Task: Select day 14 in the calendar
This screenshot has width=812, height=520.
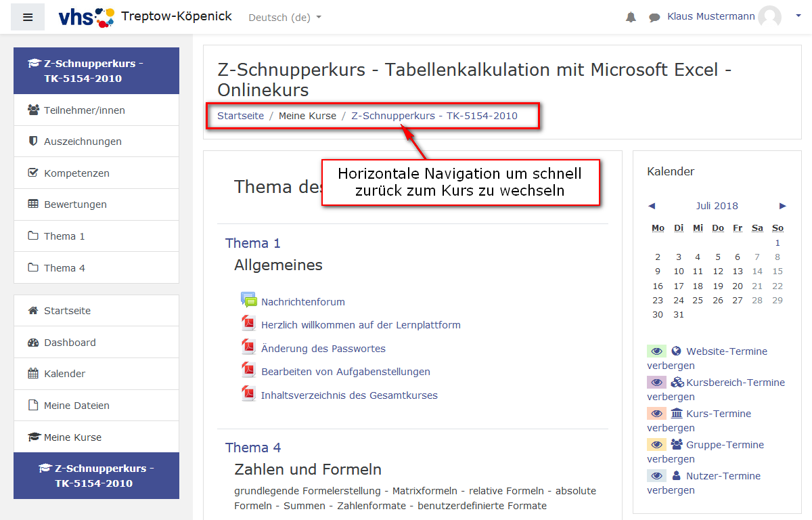Action: click(x=757, y=272)
